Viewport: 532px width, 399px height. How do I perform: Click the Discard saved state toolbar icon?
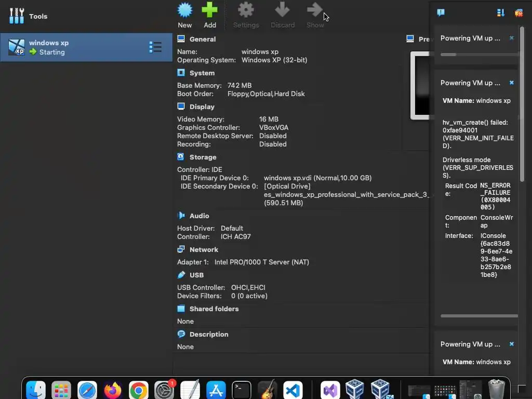click(282, 10)
